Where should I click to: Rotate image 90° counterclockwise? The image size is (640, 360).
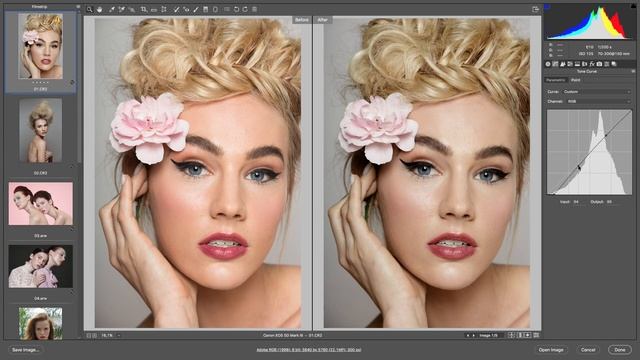(x=236, y=9)
